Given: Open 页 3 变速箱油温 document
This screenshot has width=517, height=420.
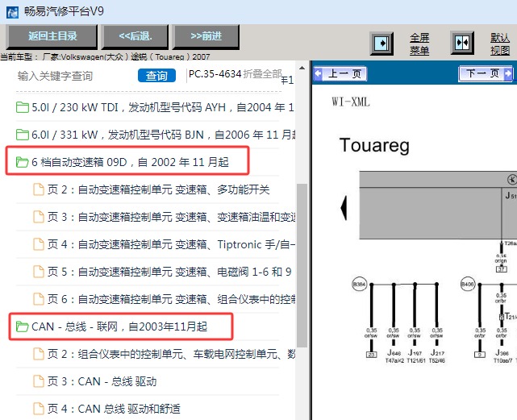Looking at the screenshot, I should [164, 217].
